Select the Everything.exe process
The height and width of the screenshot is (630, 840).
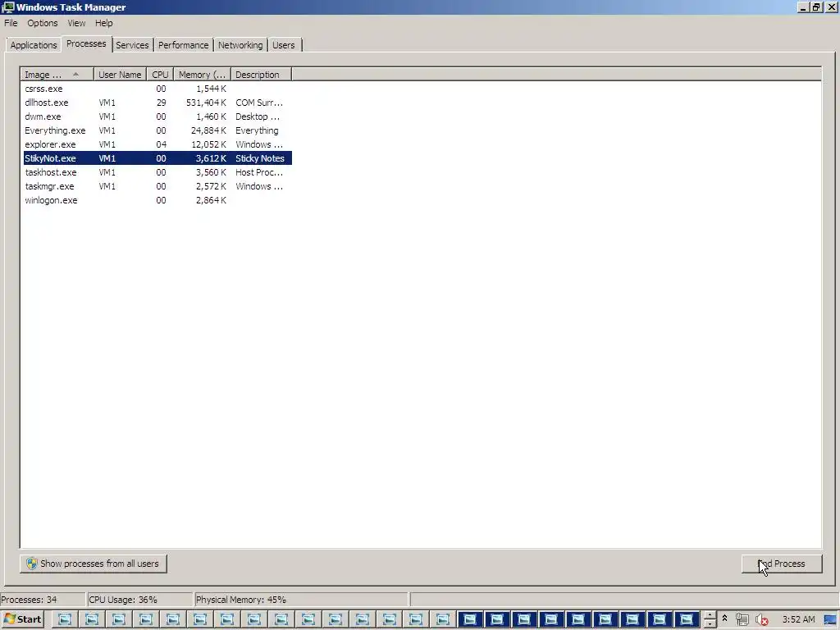(x=157, y=130)
